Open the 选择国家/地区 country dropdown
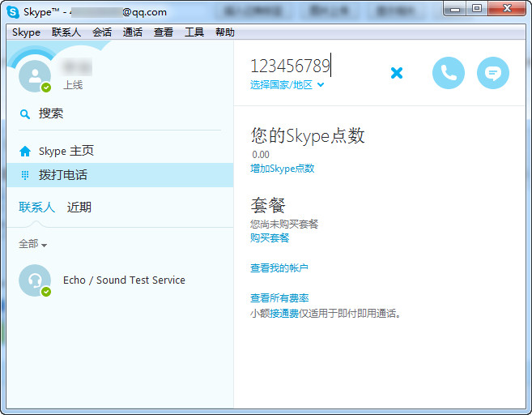 287,84
